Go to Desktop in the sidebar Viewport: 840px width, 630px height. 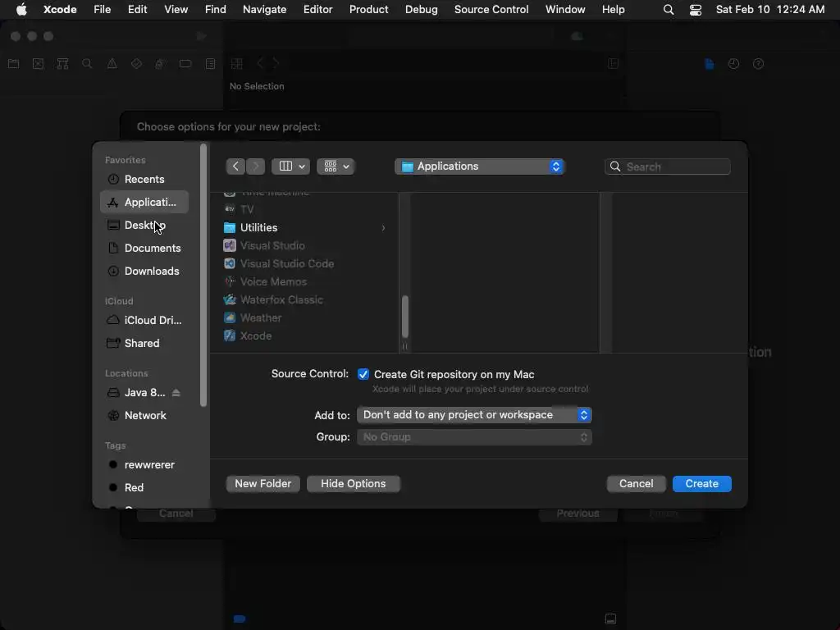(x=144, y=225)
